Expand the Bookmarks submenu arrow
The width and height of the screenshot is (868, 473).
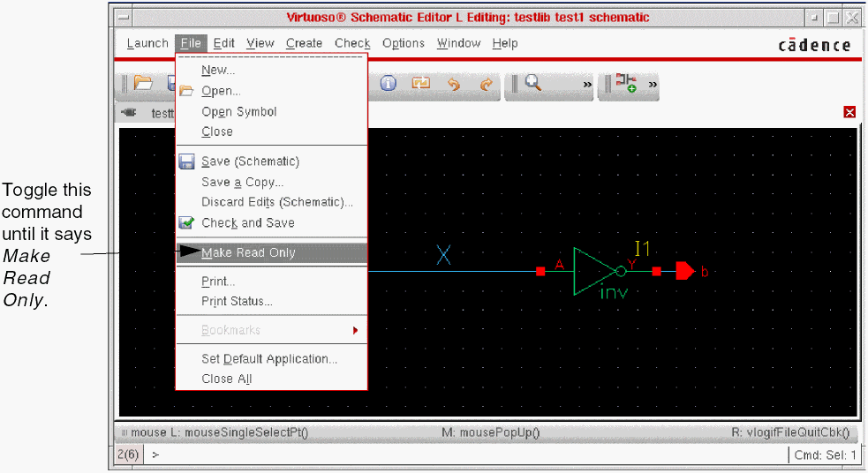point(356,330)
